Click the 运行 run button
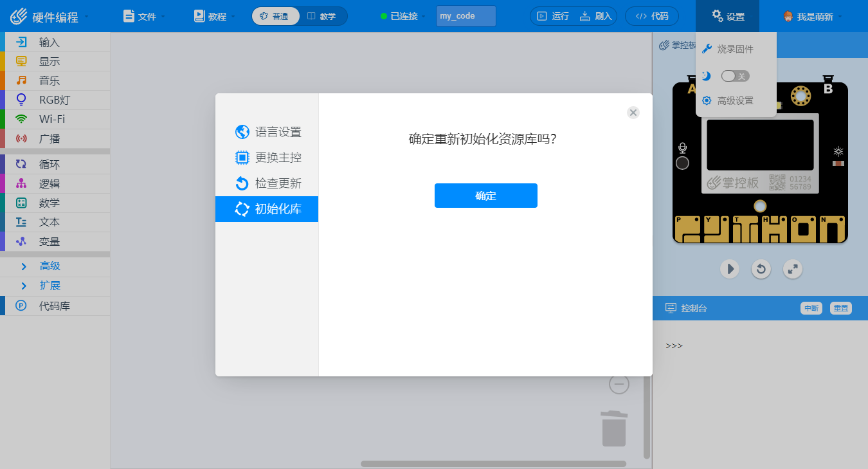868x469 pixels. pos(554,16)
